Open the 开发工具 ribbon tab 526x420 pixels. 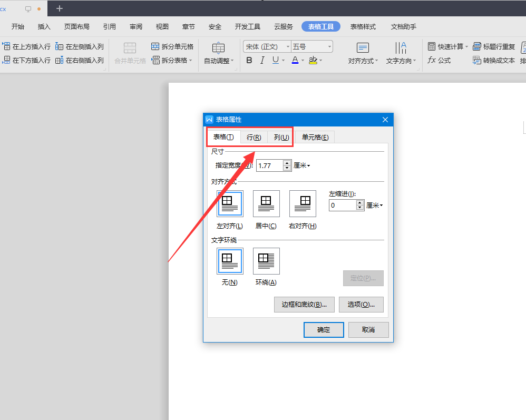pos(248,26)
